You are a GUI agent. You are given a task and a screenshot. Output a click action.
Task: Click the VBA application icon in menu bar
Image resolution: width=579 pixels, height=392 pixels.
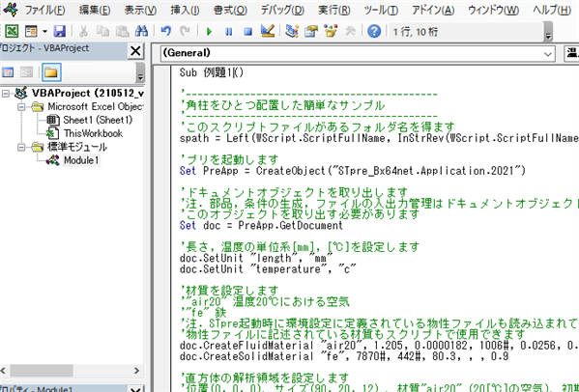click(x=11, y=10)
